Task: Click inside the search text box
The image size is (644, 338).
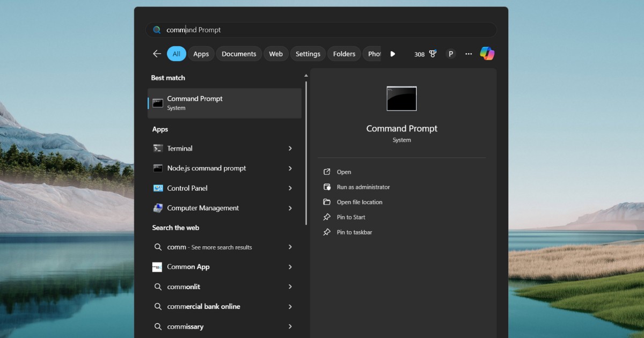Action: pyautogui.click(x=322, y=30)
